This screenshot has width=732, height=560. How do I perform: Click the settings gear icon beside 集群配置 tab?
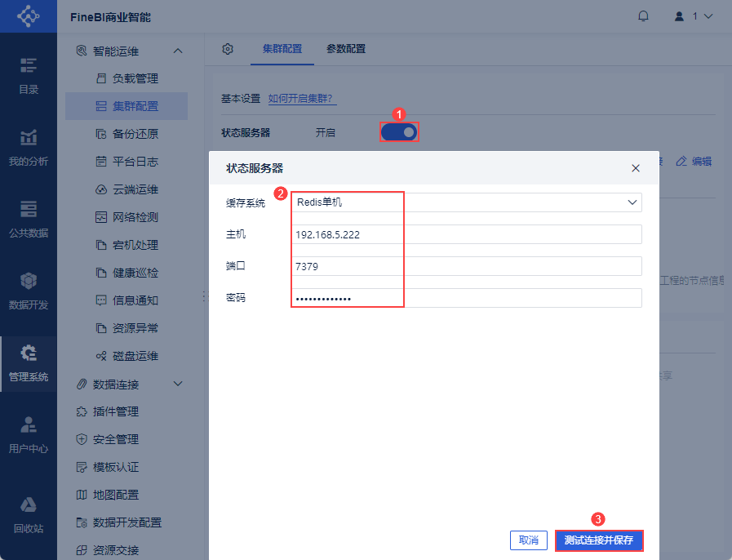228,49
